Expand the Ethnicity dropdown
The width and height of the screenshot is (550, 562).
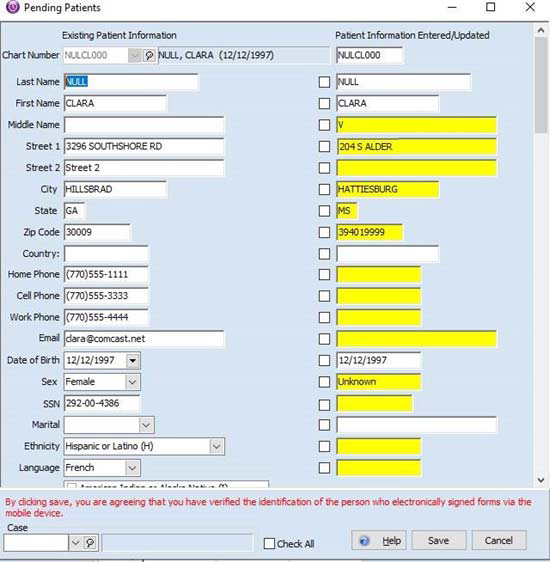(216, 447)
